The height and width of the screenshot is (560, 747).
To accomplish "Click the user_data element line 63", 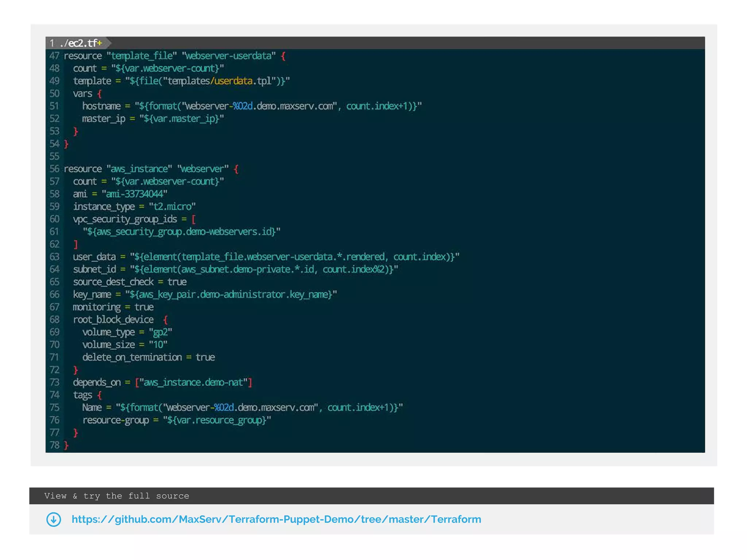I will pyautogui.click(x=266, y=257).
